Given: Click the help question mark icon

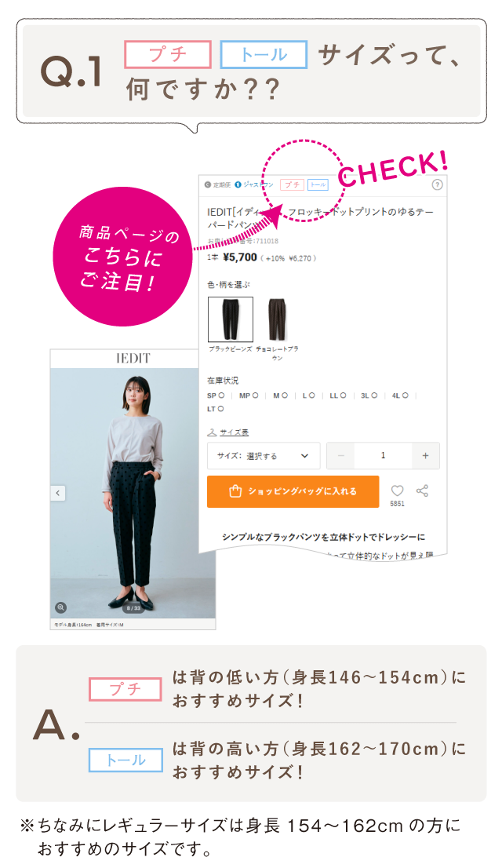Looking at the screenshot, I should tap(437, 185).
